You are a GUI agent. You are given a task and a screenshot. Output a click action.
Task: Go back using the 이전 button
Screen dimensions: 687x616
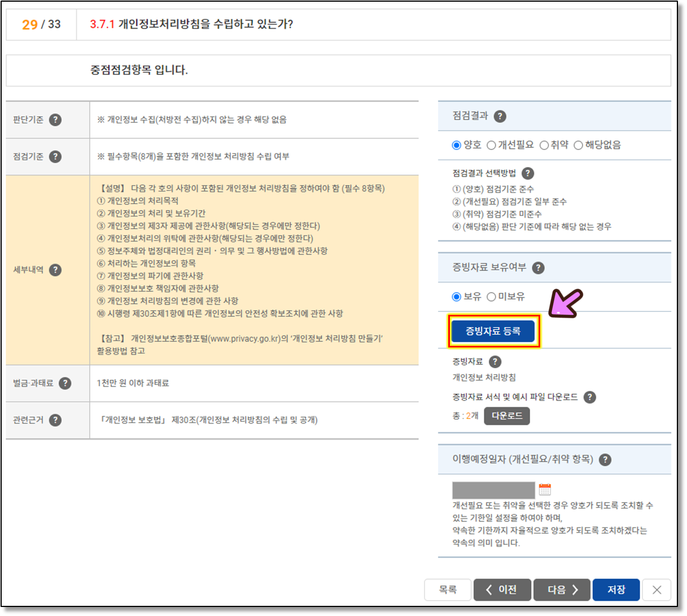tap(502, 589)
